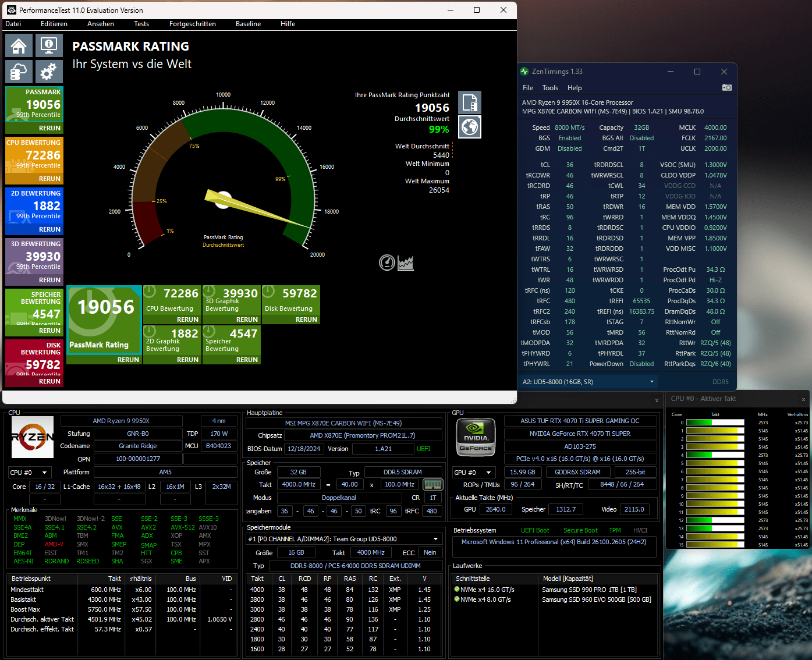Expand the memory module Team Group UD5-8000 dropdown
Image resolution: width=812 pixels, height=660 pixels.
tap(344, 539)
